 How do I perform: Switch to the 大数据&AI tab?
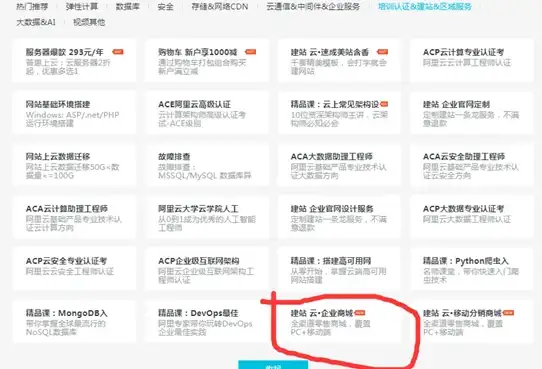[36, 22]
